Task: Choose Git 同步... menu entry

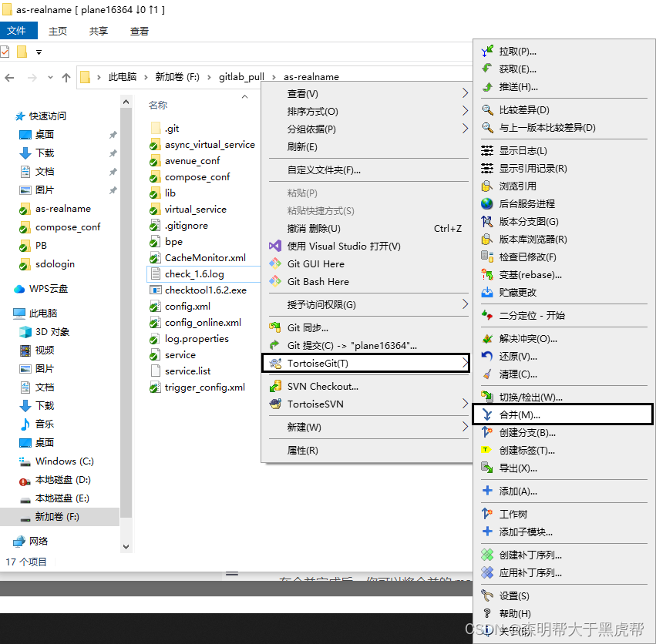Action: [308, 328]
